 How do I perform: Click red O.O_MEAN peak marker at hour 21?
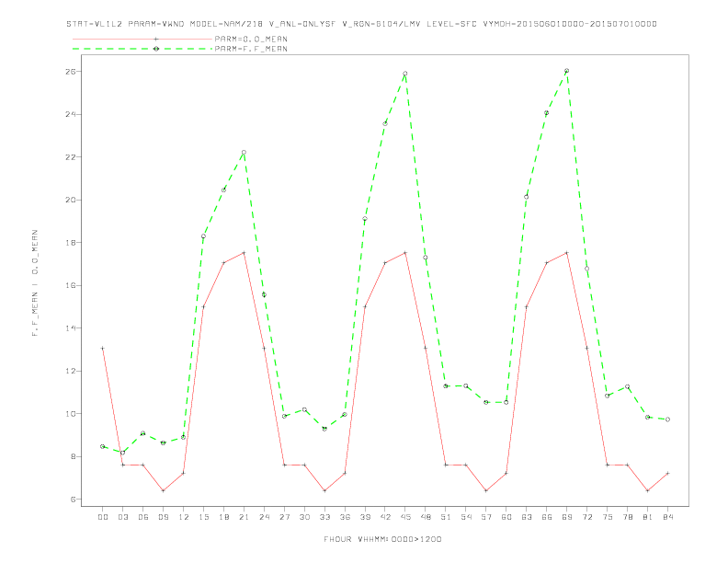click(x=244, y=253)
